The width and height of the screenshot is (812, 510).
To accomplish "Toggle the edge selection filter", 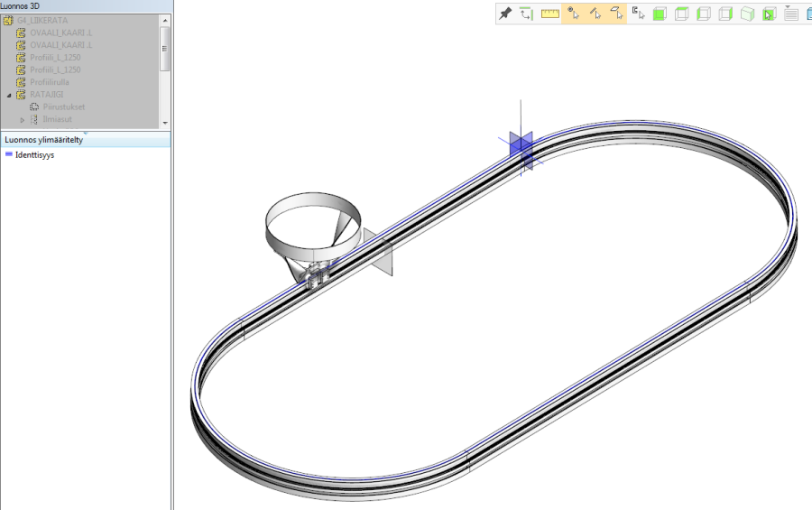I will 595,14.
